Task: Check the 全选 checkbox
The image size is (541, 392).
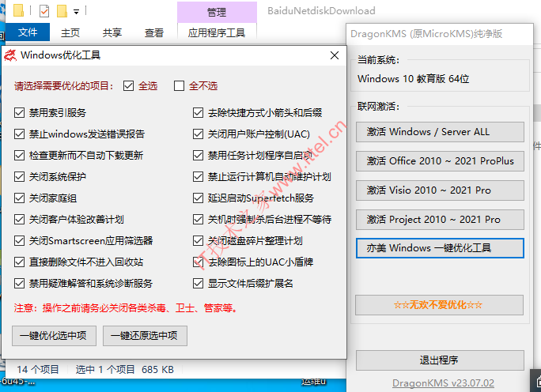Action: 128,86
